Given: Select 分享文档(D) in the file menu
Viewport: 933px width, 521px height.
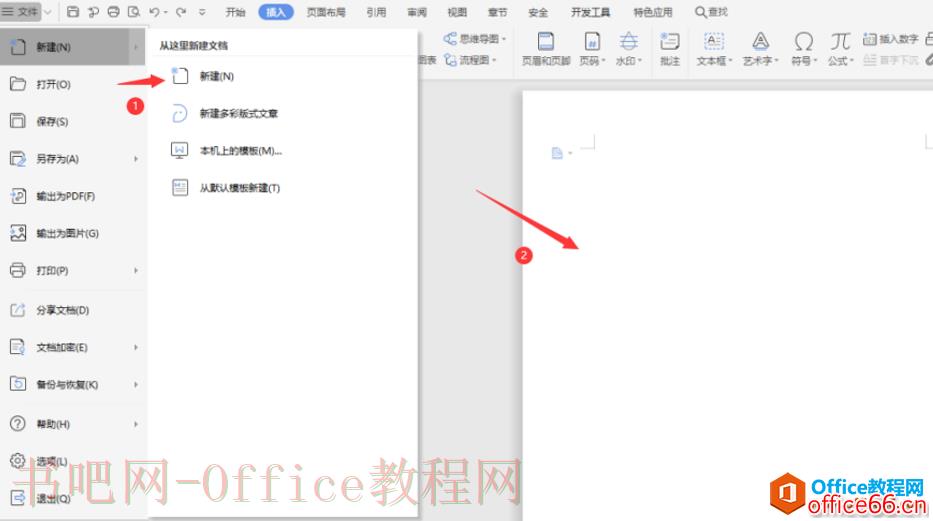Looking at the screenshot, I should [x=73, y=310].
